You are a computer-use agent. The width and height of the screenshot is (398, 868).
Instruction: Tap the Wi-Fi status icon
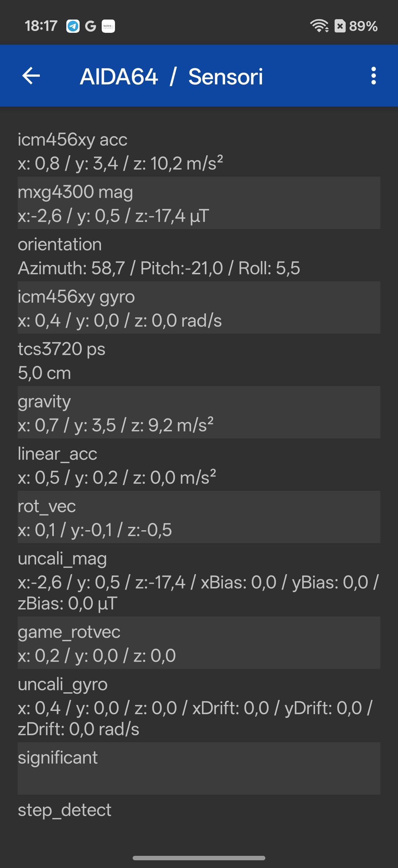[319, 26]
